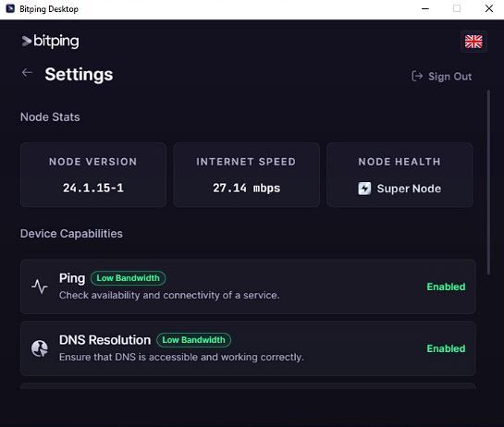Image resolution: width=504 pixels, height=427 pixels.
Task: Click the Low Bandwidth badge beside DNS Resolution
Action: [193, 340]
